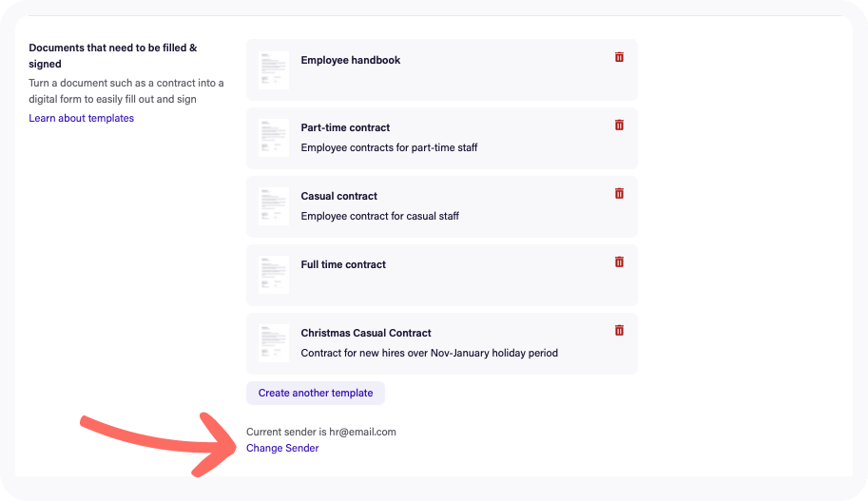Image resolution: width=868 pixels, height=502 pixels.
Task: Open the Change Sender link
Action: (282, 449)
